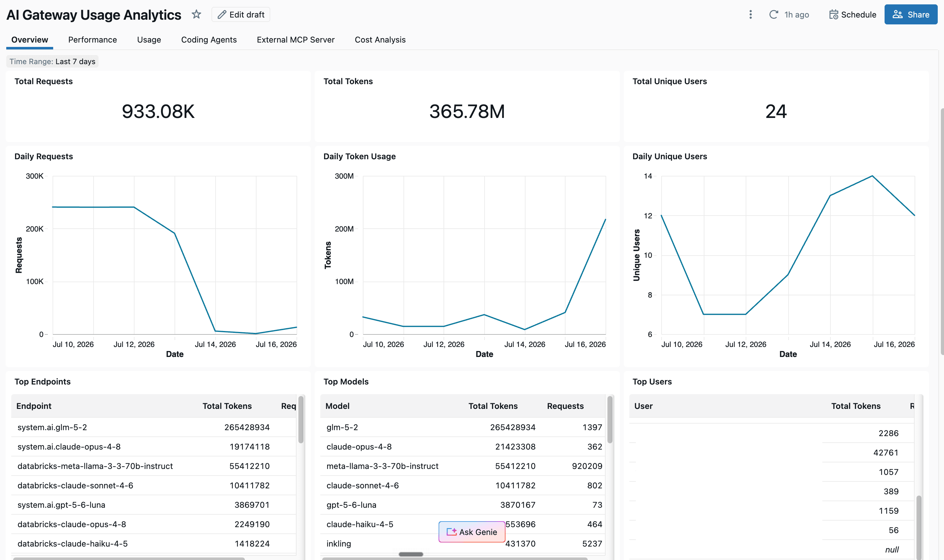The image size is (944, 560).
Task: Click the Top Models vertical scrollbar
Action: 610,419
